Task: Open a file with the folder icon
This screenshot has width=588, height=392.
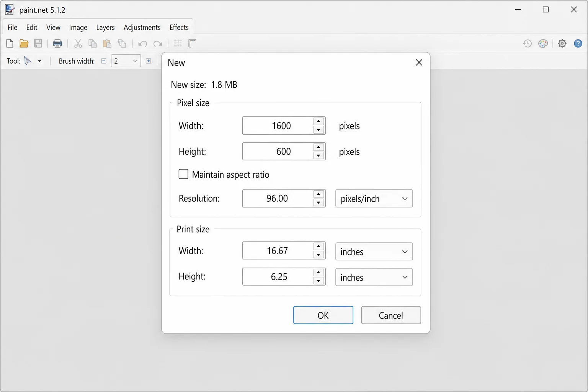Action: coord(24,43)
